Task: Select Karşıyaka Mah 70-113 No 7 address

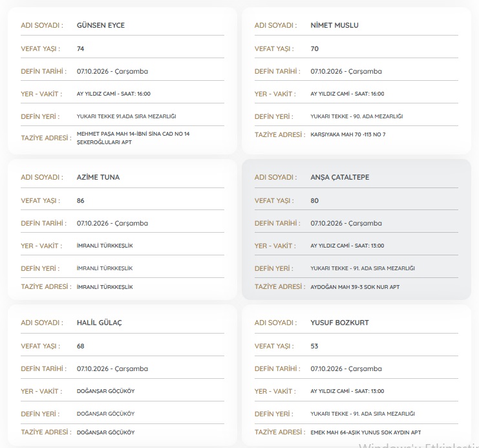Action: pos(348,134)
